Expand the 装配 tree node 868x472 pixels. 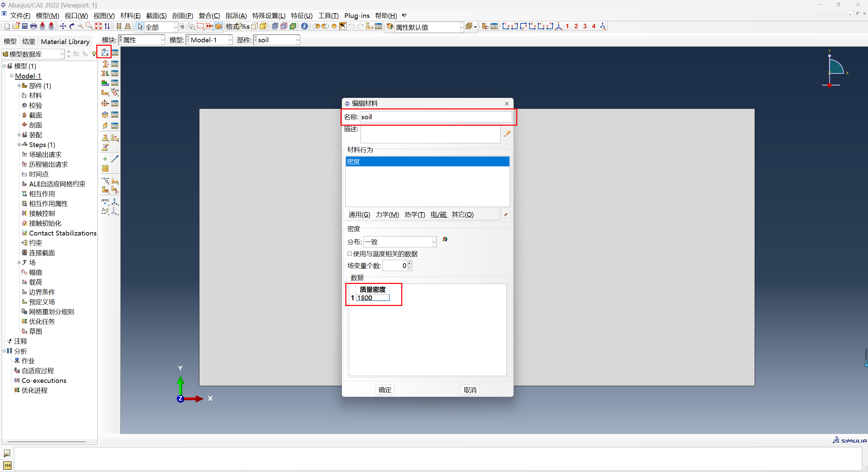tap(19, 135)
